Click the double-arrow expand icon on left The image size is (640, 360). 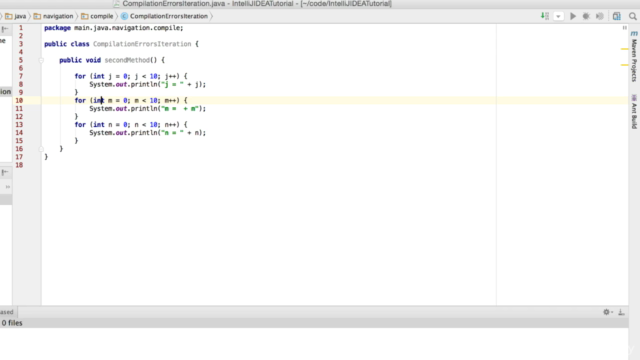(8, 187)
